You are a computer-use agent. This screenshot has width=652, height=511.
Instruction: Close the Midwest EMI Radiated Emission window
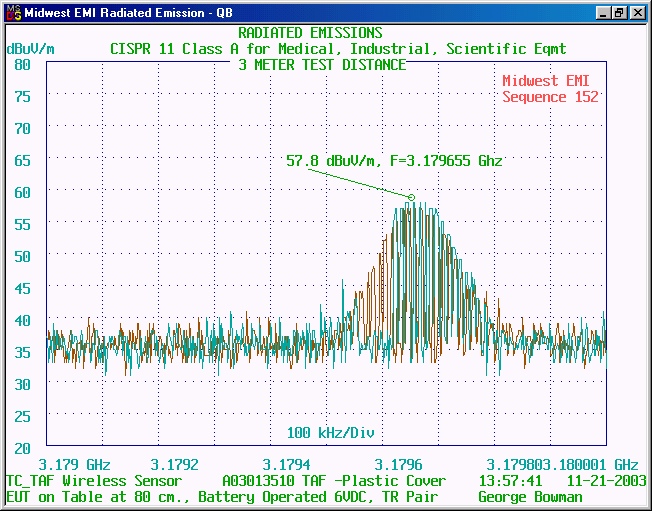(x=637, y=13)
